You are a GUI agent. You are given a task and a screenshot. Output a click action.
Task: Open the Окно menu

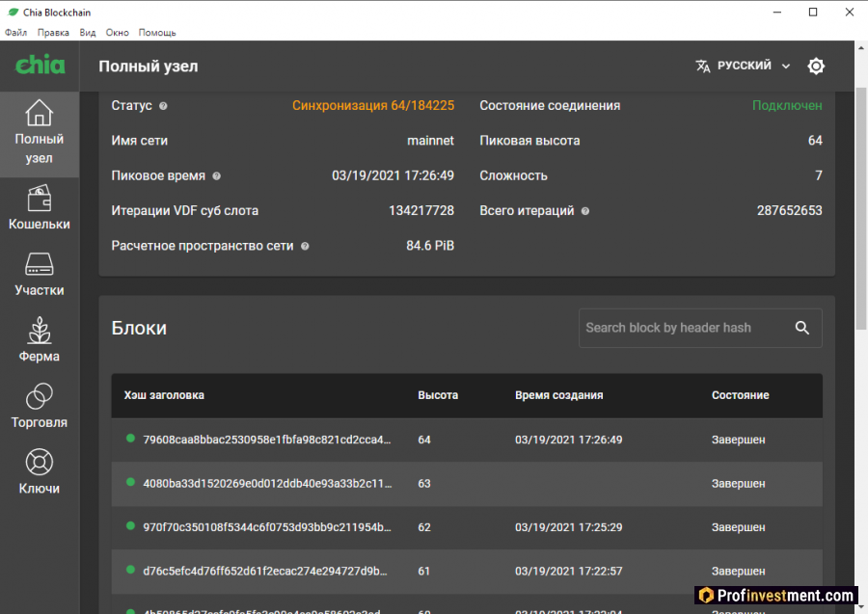118,33
